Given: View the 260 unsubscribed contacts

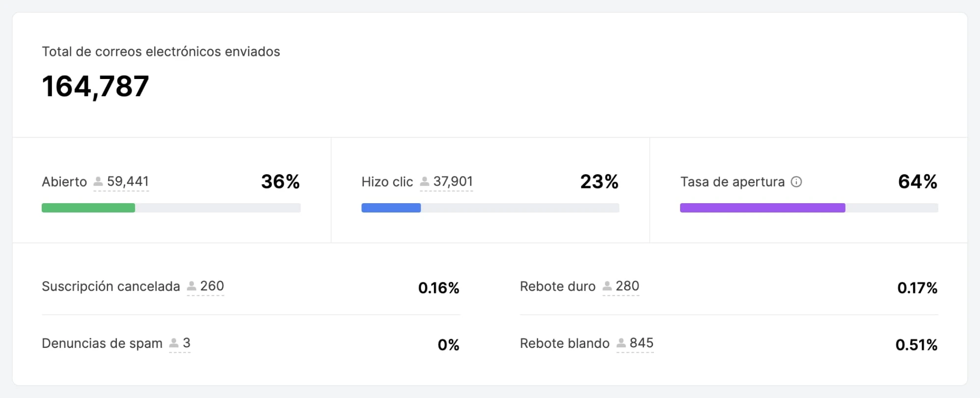Looking at the screenshot, I should coord(212,286).
